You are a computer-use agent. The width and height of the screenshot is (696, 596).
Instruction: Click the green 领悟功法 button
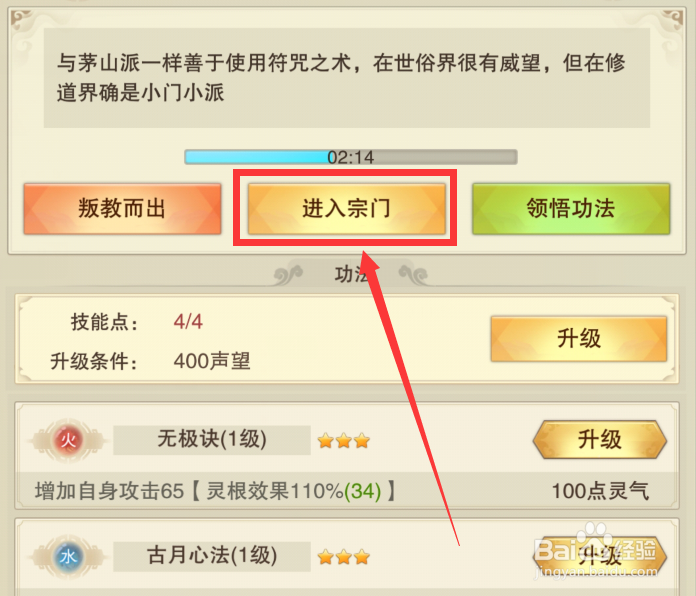click(571, 208)
